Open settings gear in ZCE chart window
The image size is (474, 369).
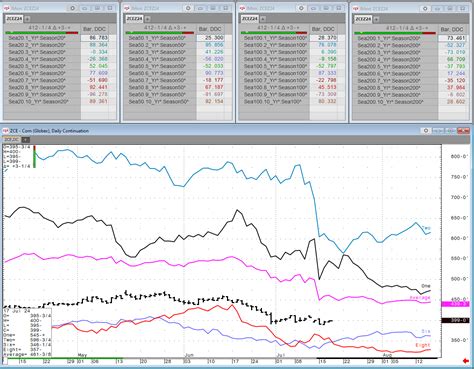tap(426, 131)
